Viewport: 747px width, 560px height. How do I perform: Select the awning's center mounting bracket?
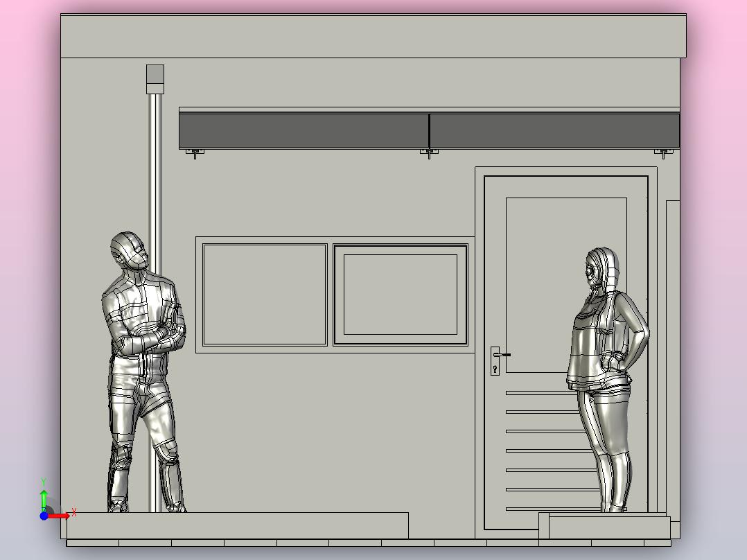pyautogui.click(x=429, y=153)
